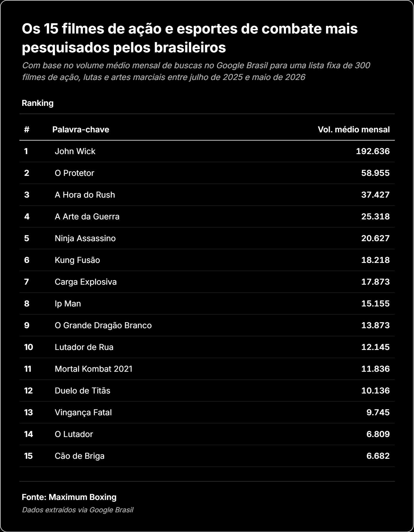Select the O Protetor row

pos(207,173)
